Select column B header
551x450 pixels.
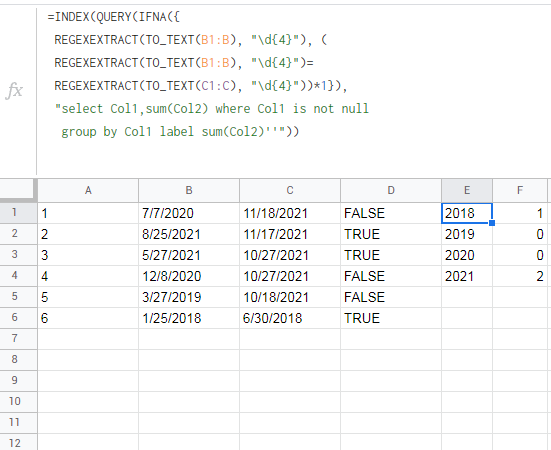click(189, 190)
